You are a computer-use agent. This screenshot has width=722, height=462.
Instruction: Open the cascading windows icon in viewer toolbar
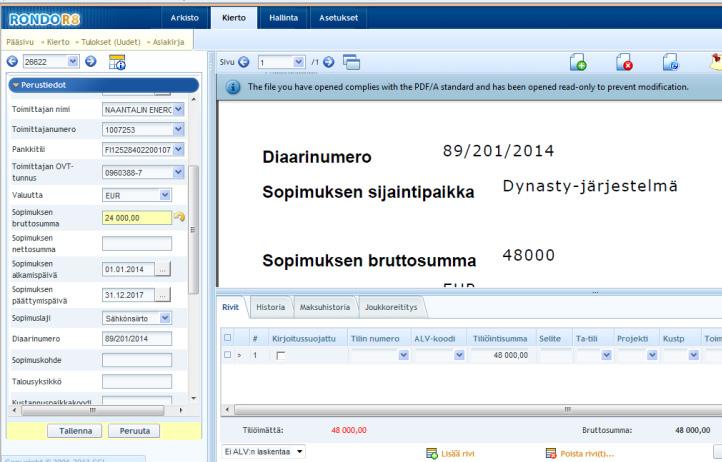click(351, 62)
